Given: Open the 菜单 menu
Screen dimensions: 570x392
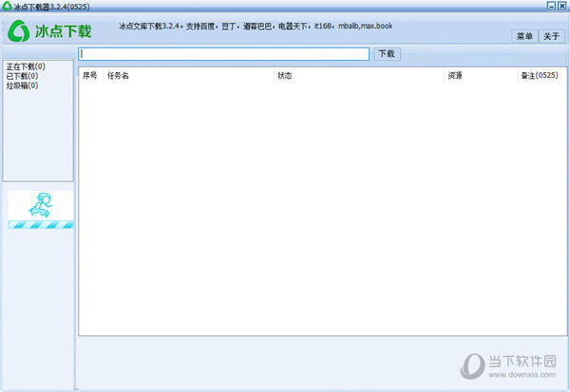Looking at the screenshot, I should [x=523, y=36].
